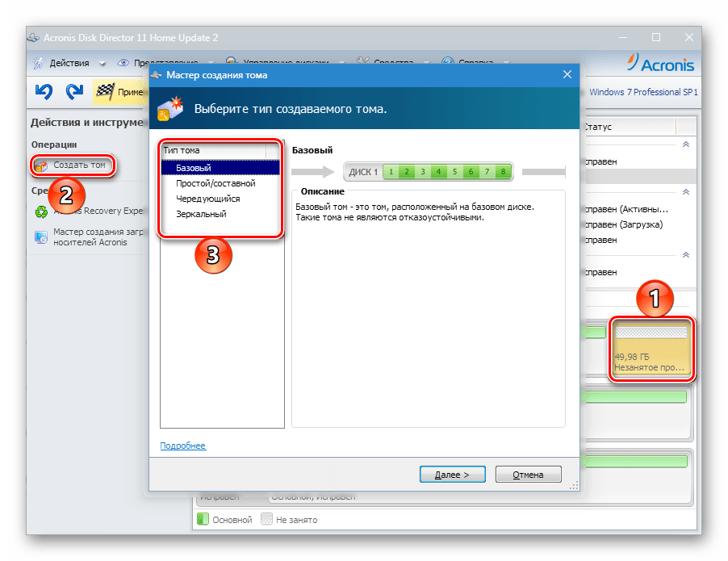Click the Acronis logo
The image size is (728, 561).
(x=661, y=63)
